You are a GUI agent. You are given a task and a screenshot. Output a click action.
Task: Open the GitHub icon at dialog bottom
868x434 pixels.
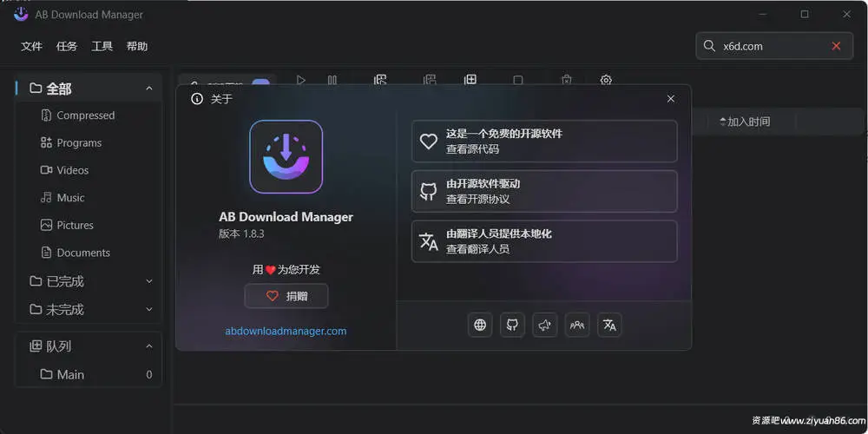pyautogui.click(x=512, y=325)
